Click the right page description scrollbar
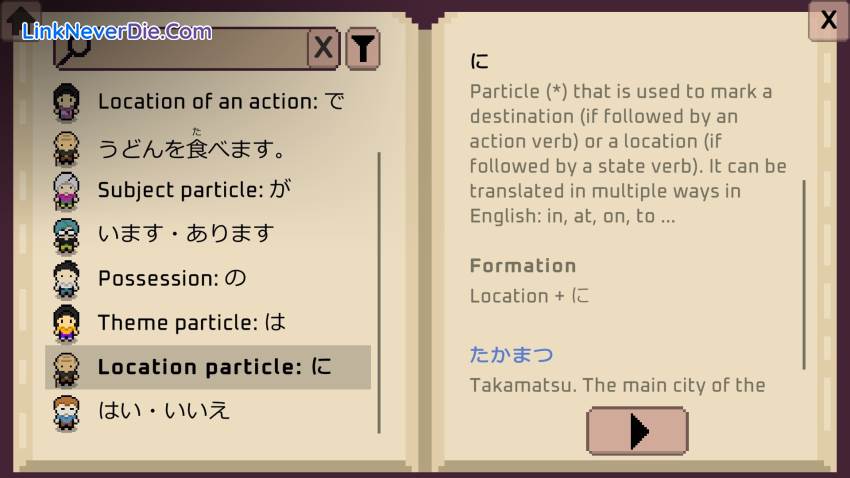This screenshot has height=478, width=850. (804, 275)
